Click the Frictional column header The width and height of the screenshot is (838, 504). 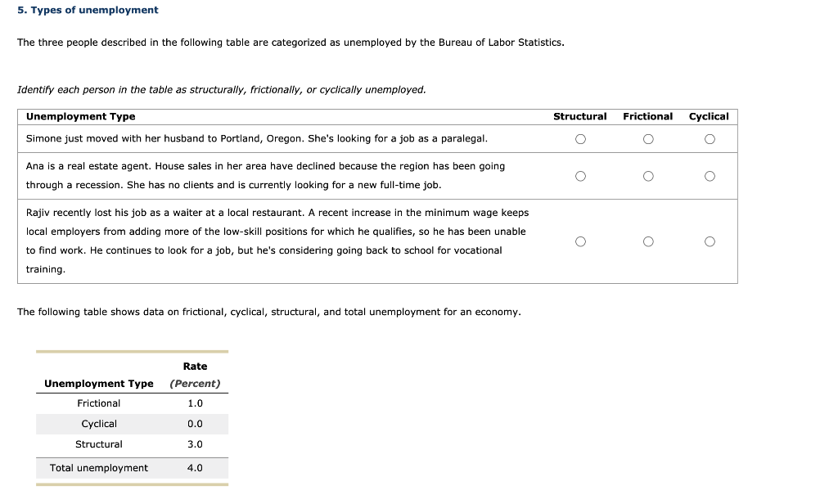[648, 116]
